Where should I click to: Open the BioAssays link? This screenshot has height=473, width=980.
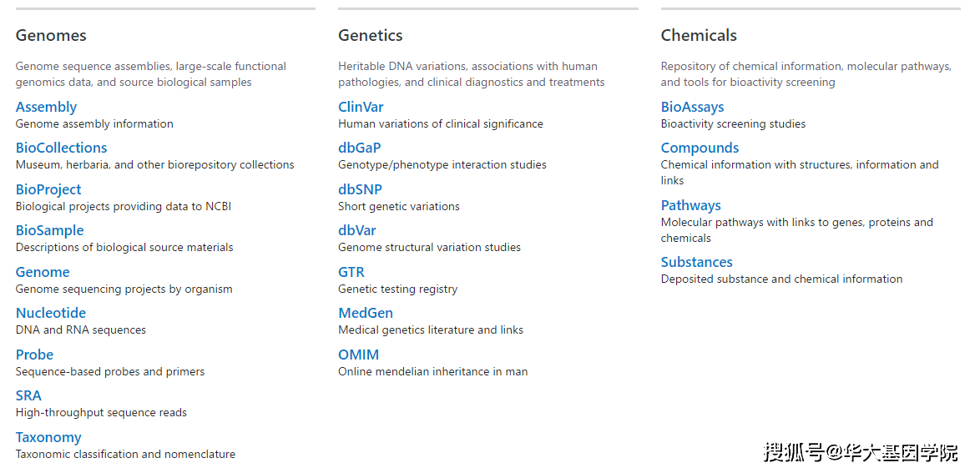click(x=693, y=108)
